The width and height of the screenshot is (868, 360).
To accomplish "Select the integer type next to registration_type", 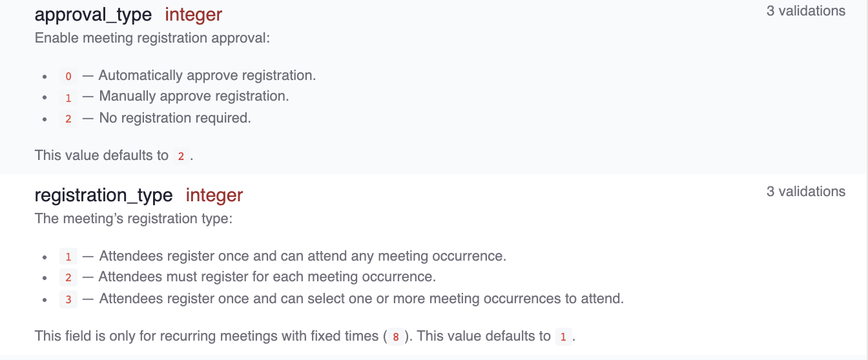I will [214, 195].
